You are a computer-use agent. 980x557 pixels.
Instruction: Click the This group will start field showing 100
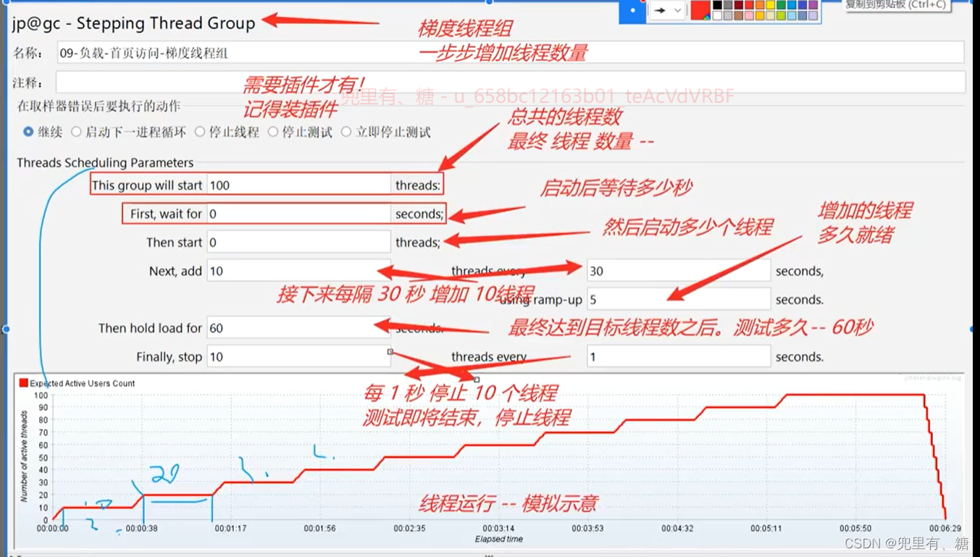coord(298,185)
